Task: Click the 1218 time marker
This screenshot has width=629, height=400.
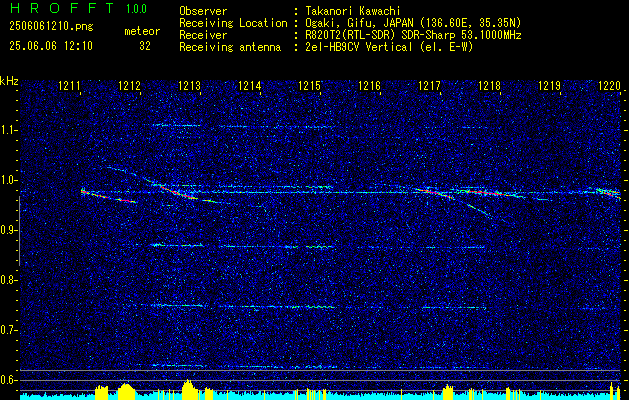Action: click(489, 85)
